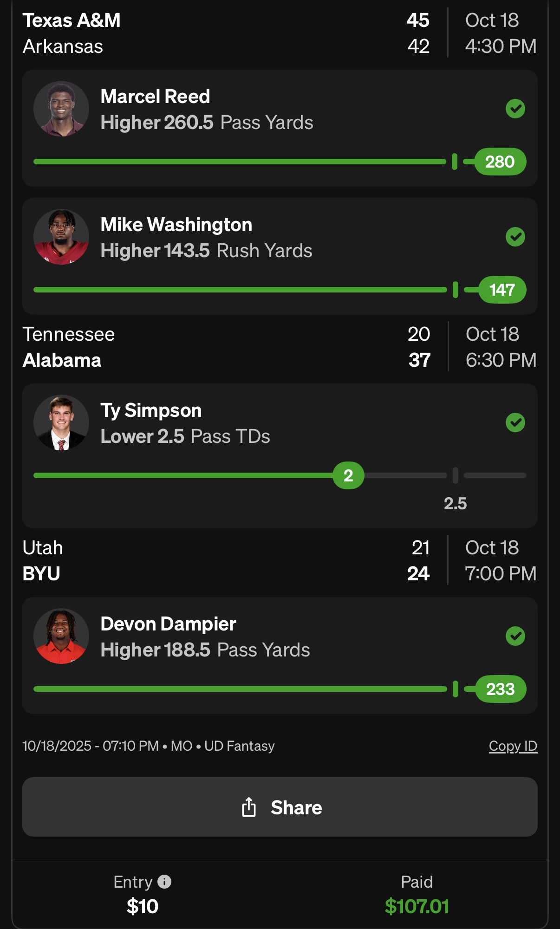The image size is (560, 929).
Task: Click Marcel Reed's green checkmark icon
Action: (x=515, y=109)
